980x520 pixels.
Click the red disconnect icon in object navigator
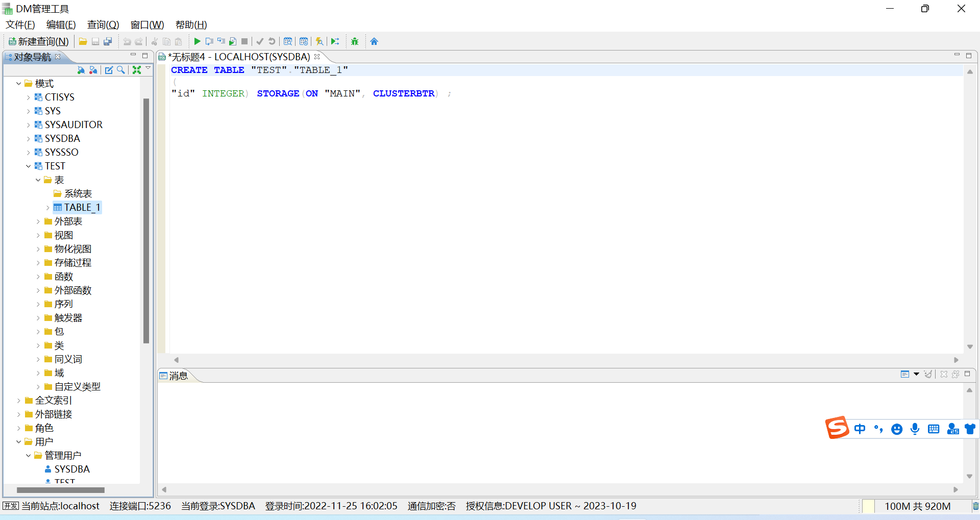pyautogui.click(x=93, y=70)
